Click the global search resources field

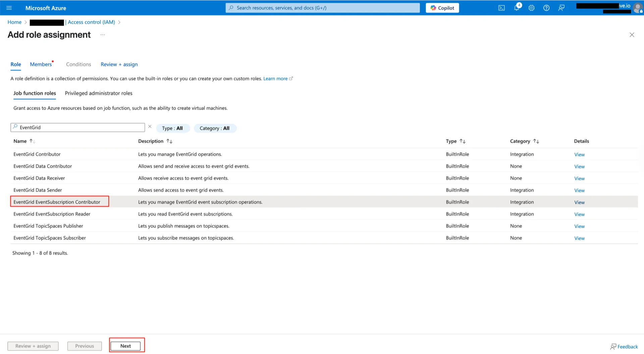click(323, 8)
